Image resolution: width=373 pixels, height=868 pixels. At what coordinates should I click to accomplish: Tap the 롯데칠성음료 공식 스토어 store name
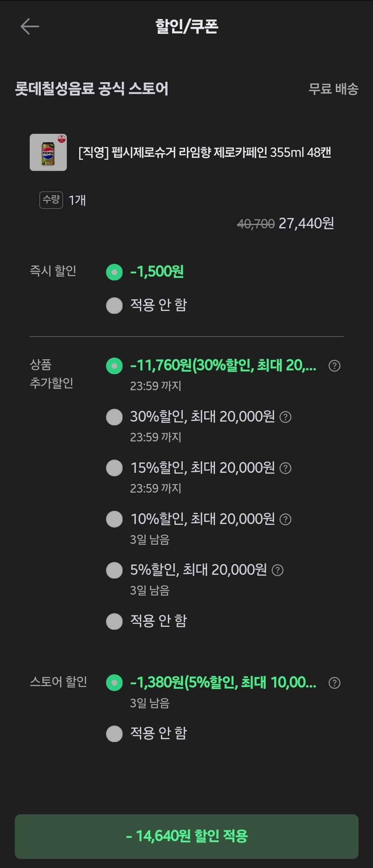point(92,89)
